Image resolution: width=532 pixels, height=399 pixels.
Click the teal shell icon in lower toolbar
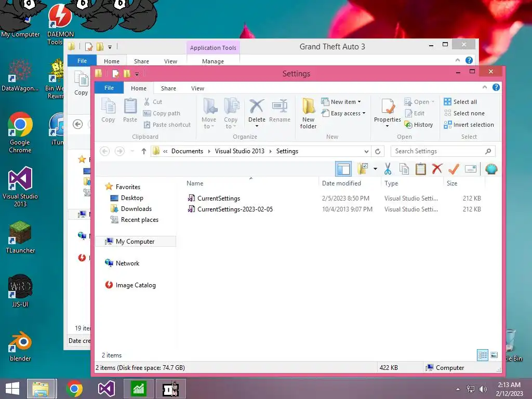(x=491, y=169)
